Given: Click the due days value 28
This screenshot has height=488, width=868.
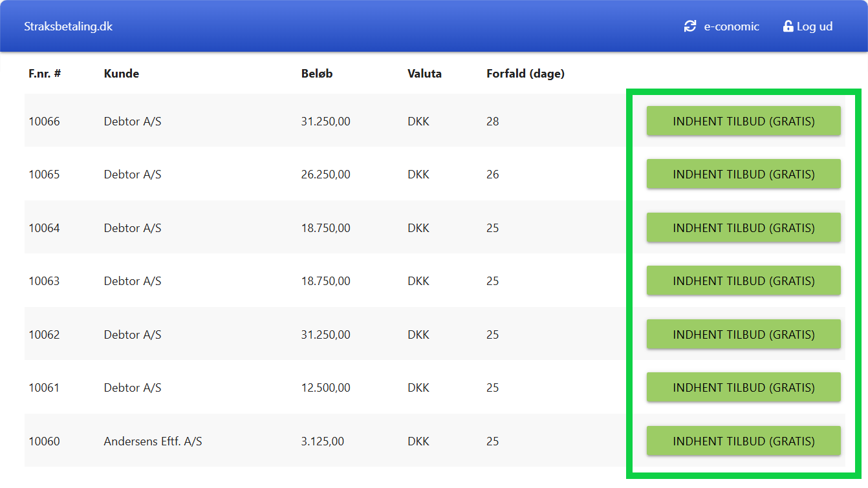Looking at the screenshot, I should pyautogui.click(x=493, y=122).
